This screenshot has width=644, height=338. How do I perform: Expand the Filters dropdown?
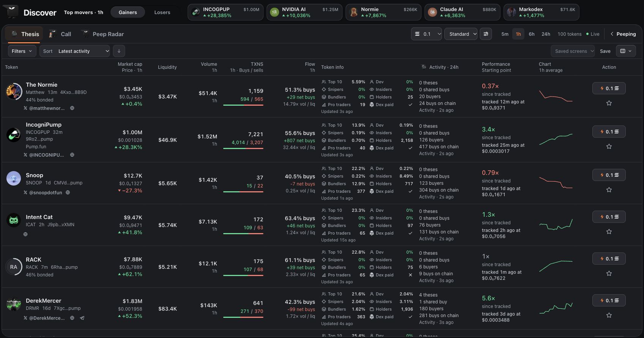22,51
